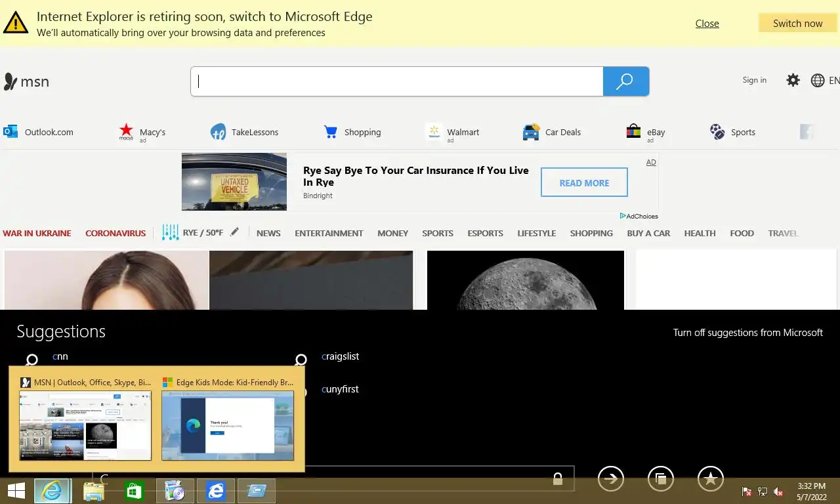Open the Shopping cart shortcut
The height and width of the screenshot is (504, 840).
352,132
